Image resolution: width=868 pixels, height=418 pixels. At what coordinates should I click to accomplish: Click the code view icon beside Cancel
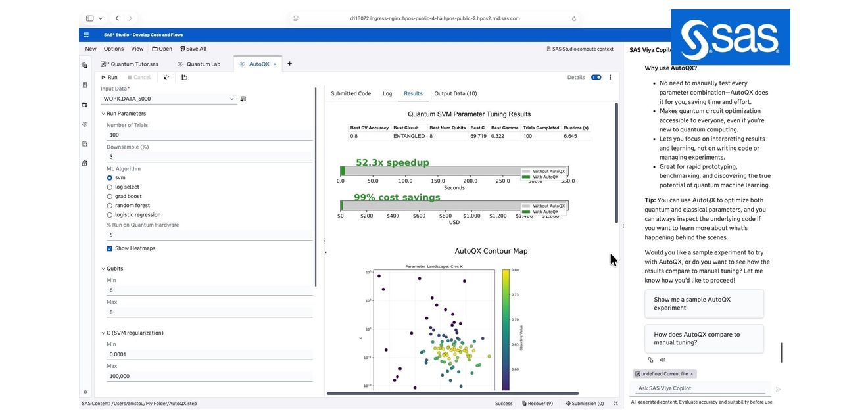pyautogui.click(x=166, y=77)
